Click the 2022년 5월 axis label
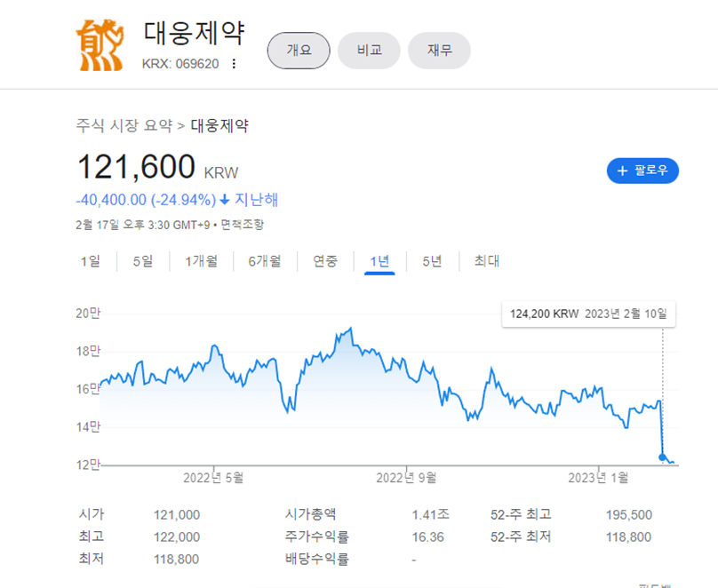The height and width of the screenshot is (588, 718). pyautogui.click(x=213, y=478)
